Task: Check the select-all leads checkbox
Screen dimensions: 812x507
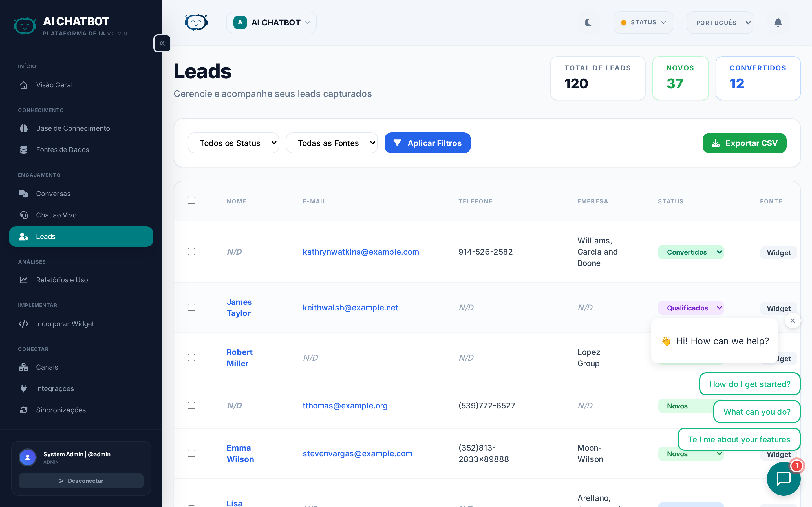Action: coord(192,200)
